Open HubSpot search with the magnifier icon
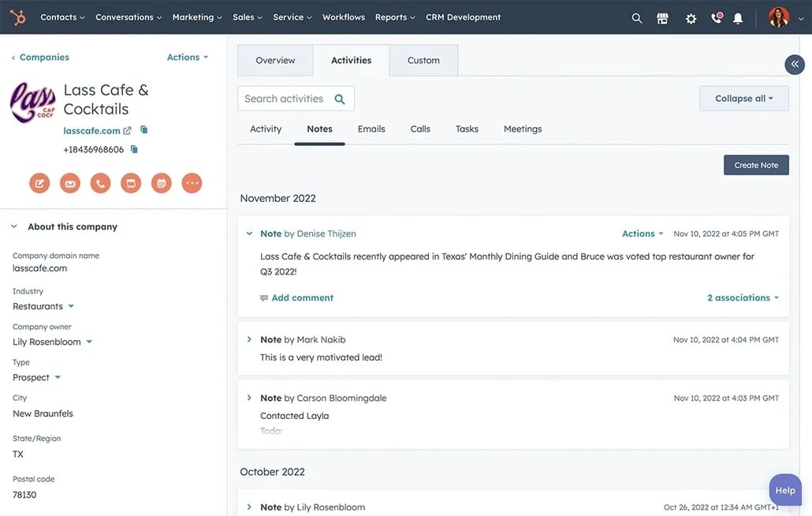This screenshot has width=812, height=516. pos(635,17)
